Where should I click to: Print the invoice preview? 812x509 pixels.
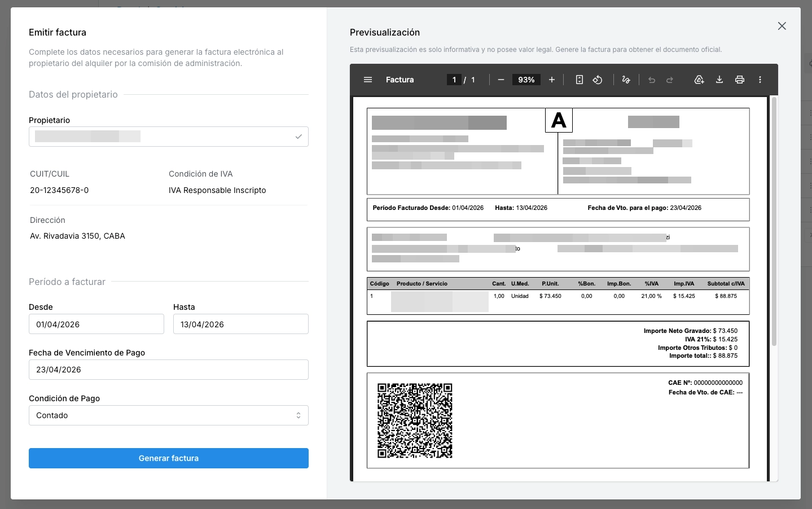740,80
